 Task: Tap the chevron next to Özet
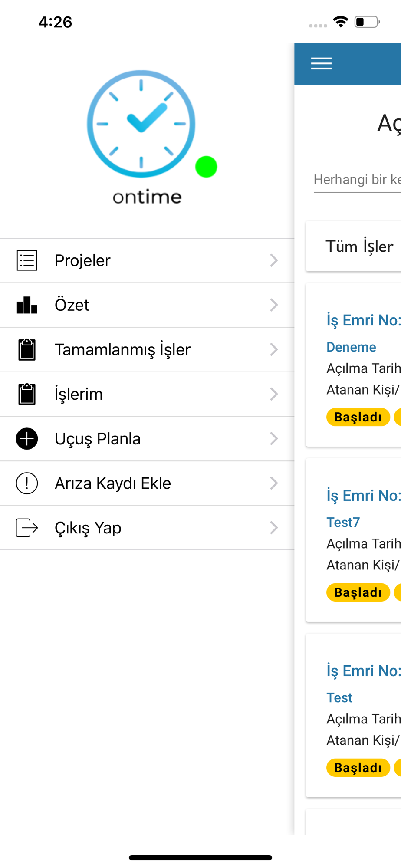(273, 305)
